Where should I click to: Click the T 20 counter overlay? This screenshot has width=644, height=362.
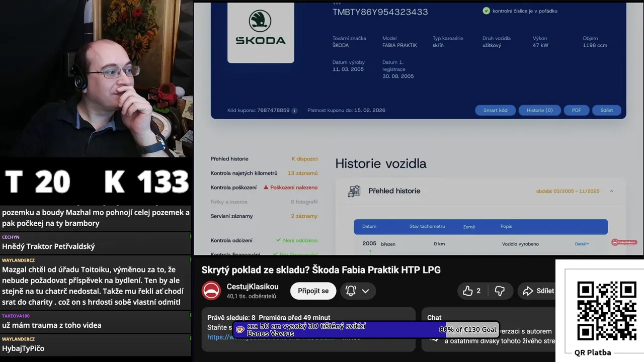pyautogui.click(x=37, y=182)
